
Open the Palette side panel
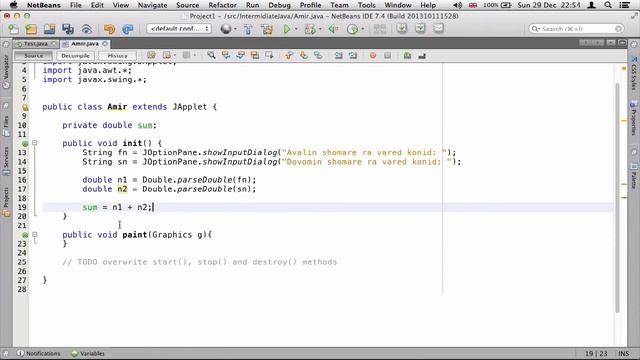pos(633,176)
